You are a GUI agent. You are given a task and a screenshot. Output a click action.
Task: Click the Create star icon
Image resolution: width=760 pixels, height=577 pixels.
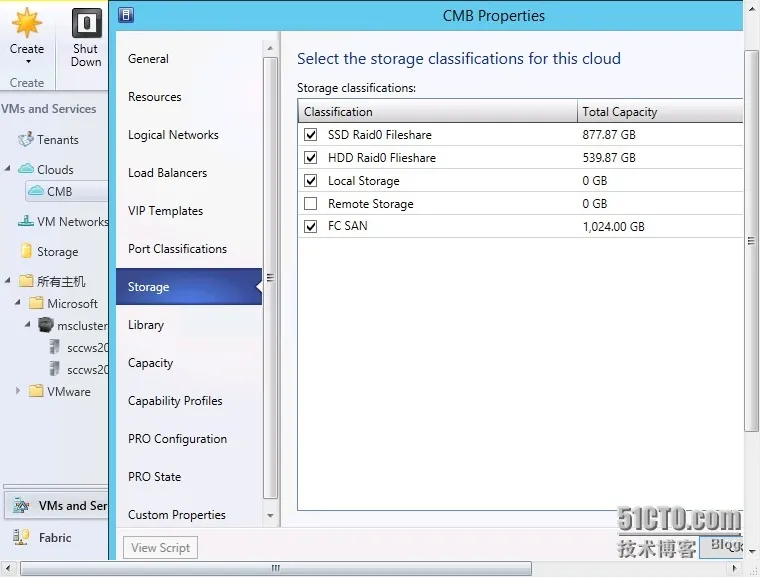pyautogui.click(x=27, y=23)
